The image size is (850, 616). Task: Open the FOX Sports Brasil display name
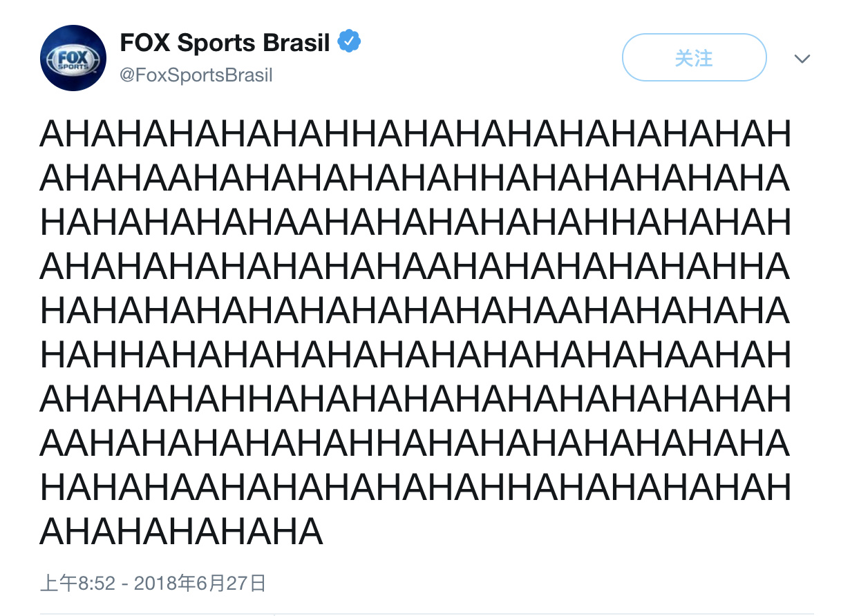tap(225, 43)
